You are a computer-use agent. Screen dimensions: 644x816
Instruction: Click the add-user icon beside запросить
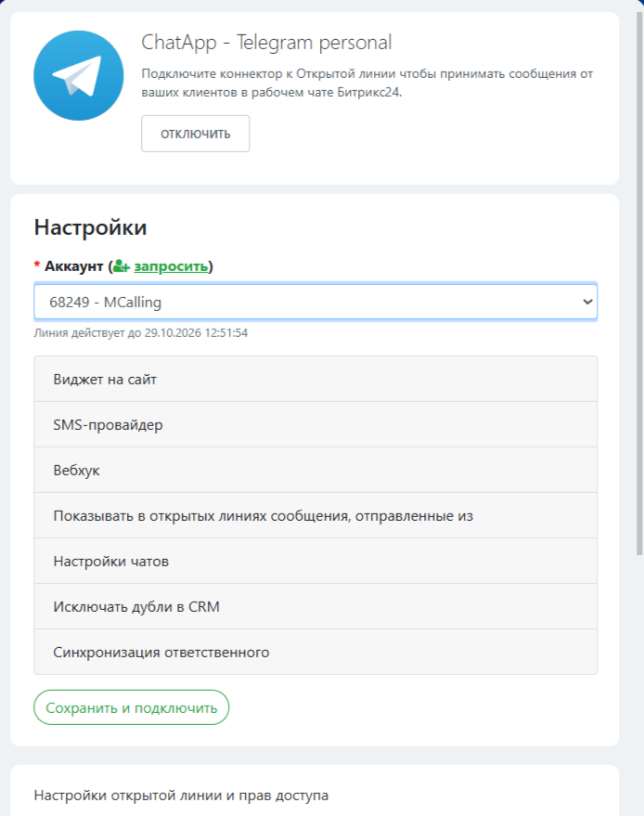click(122, 266)
